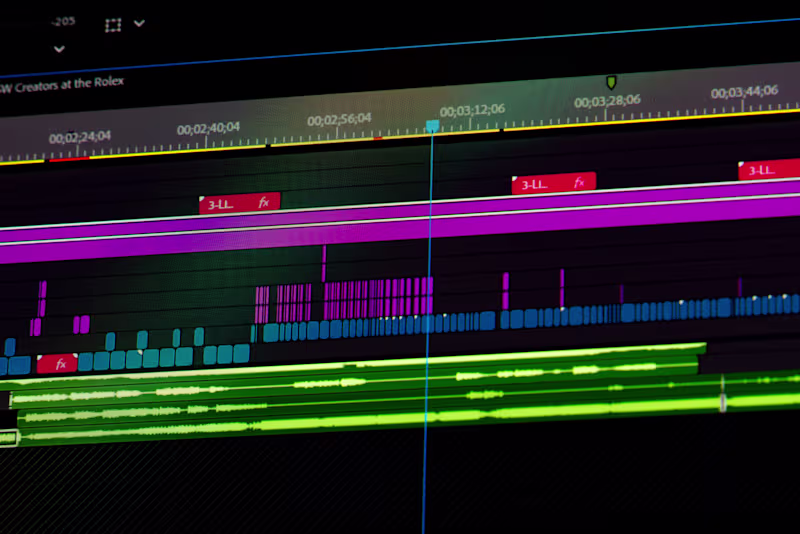
Task: Click the dashed marquee selection icon
Action: pos(113,25)
